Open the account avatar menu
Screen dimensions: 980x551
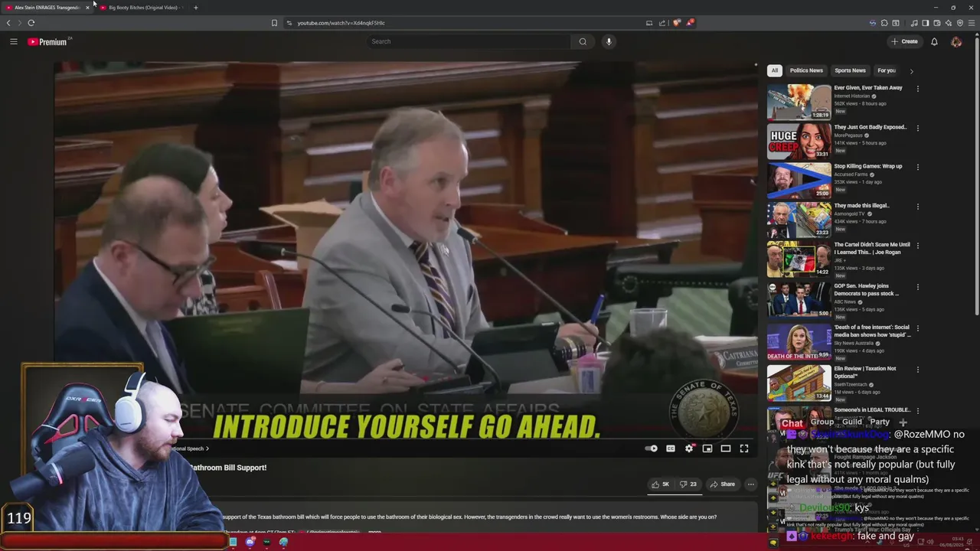tap(956, 41)
